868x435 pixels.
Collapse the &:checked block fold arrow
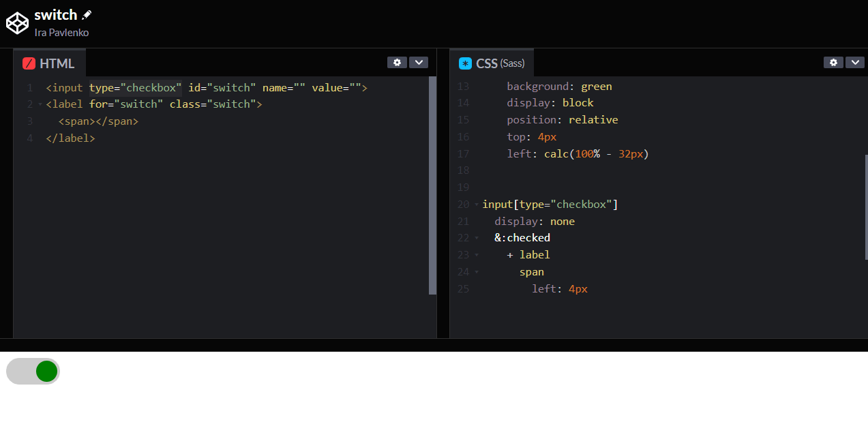(477, 238)
